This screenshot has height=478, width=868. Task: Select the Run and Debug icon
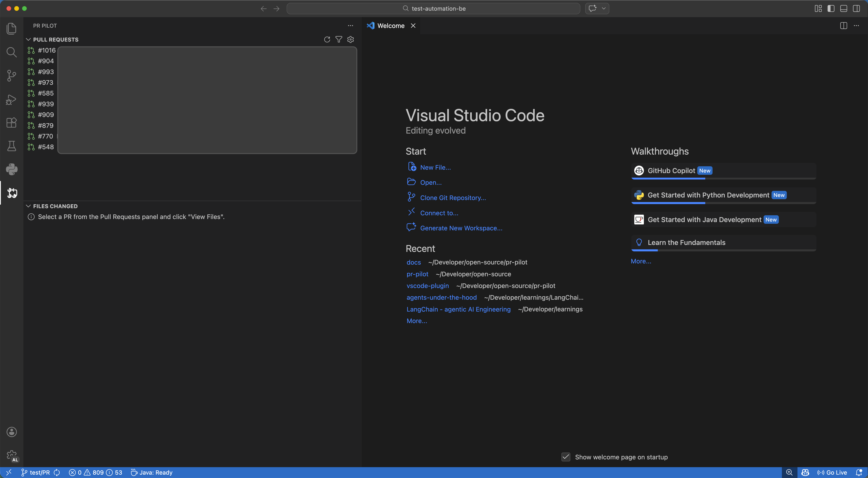point(12,99)
